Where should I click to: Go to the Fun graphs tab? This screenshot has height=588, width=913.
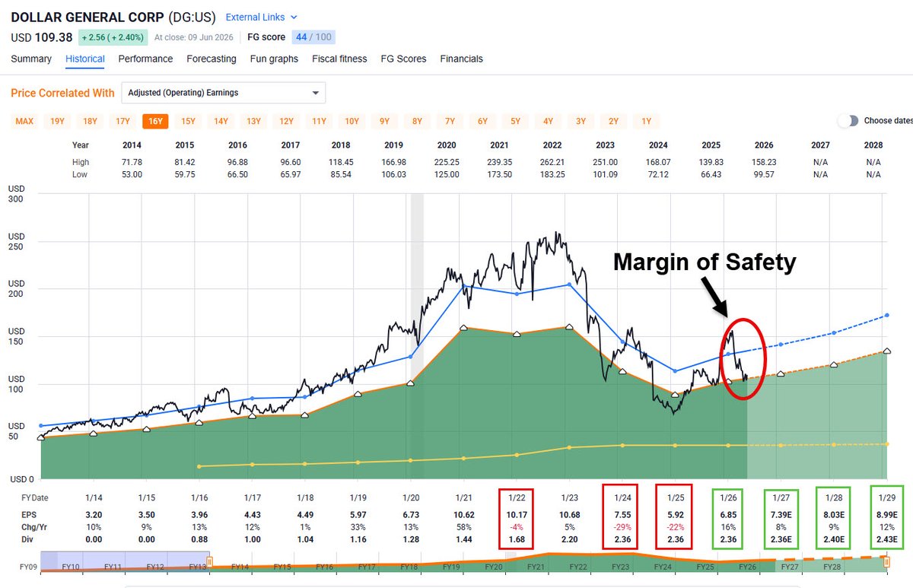[274, 59]
